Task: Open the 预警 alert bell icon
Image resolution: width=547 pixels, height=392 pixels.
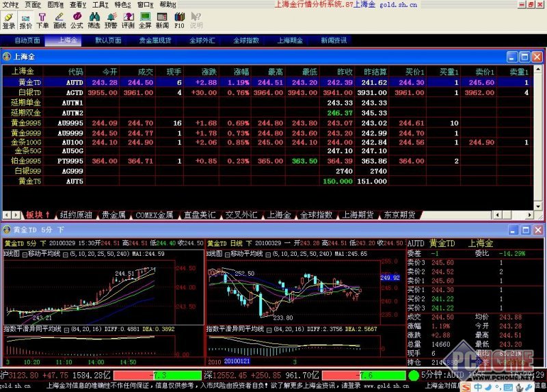Action: (111, 19)
